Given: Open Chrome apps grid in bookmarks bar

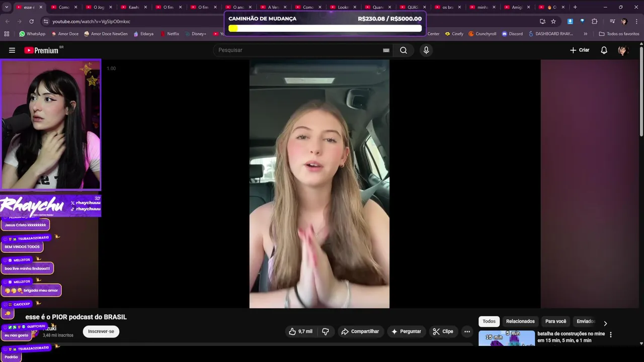Looking at the screenshot, I should 7,34.
